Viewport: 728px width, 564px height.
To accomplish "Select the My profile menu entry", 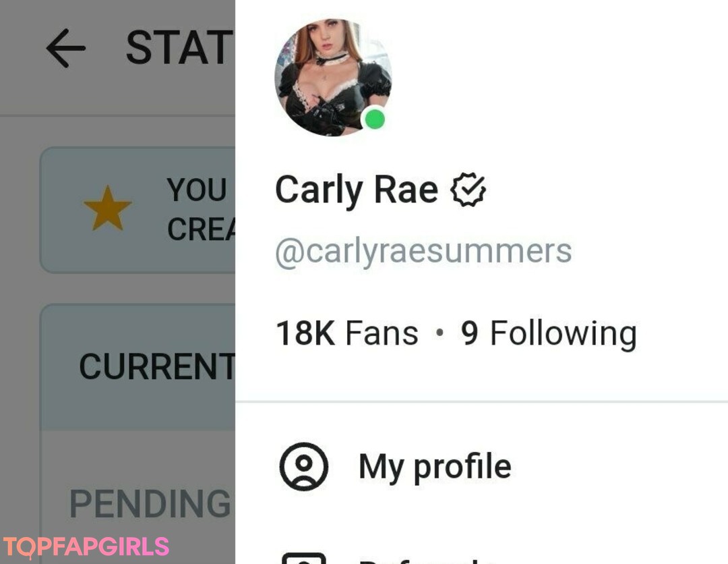I will 481,466.
